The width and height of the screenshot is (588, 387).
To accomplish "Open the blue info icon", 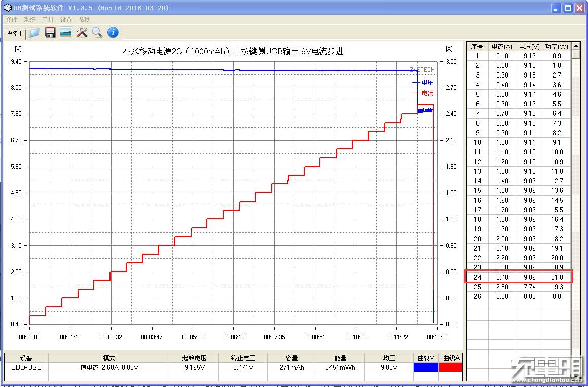I will (113, 32).
